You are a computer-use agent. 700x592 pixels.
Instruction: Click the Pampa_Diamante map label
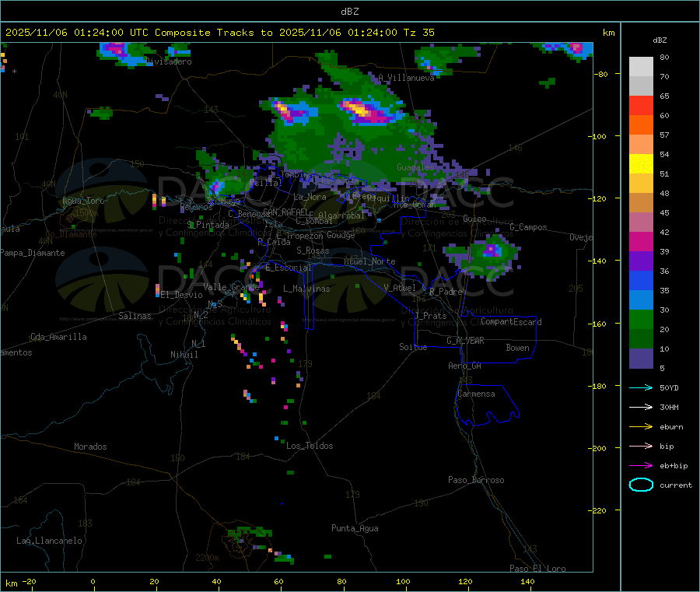coord(33,253)
